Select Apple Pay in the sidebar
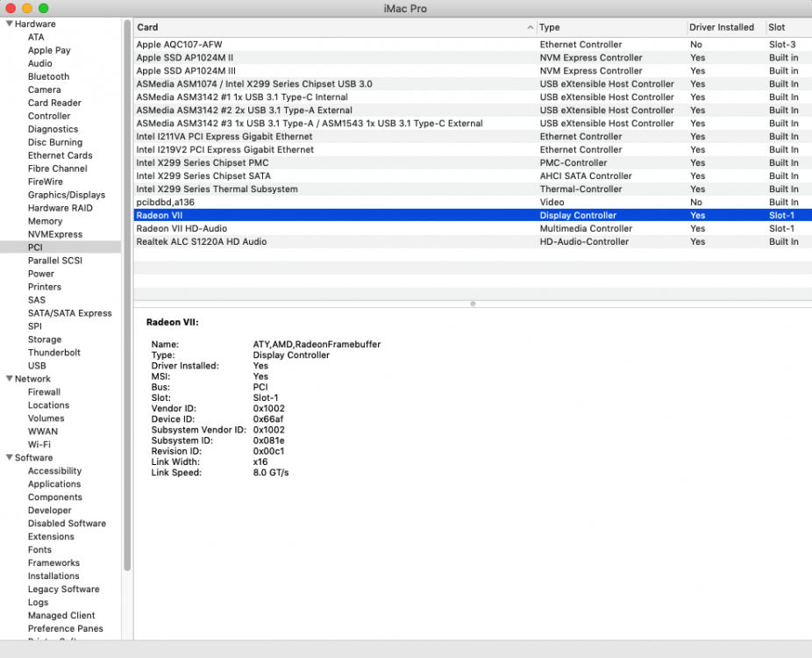Viewport: 812px width, 658px height. (x=49, y=50)
